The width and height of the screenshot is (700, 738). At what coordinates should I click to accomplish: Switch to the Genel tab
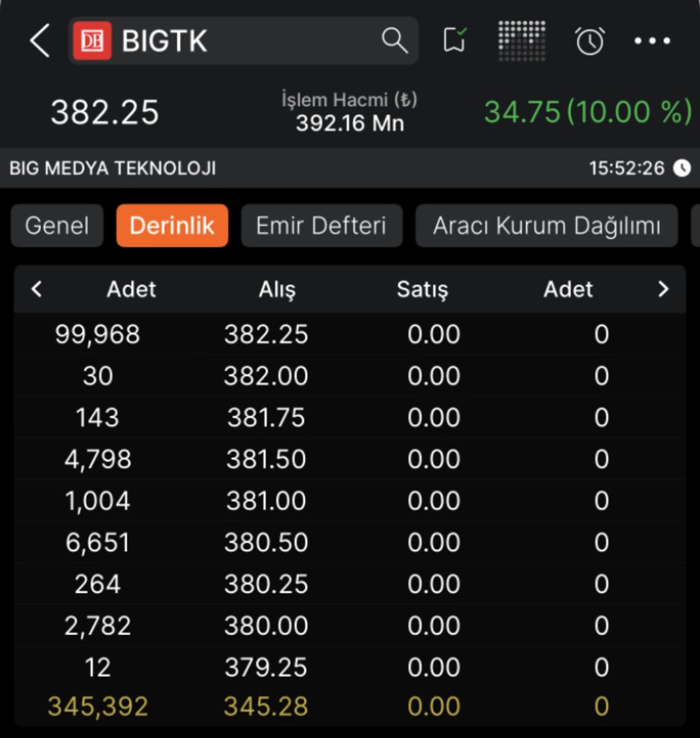point(57,226)
